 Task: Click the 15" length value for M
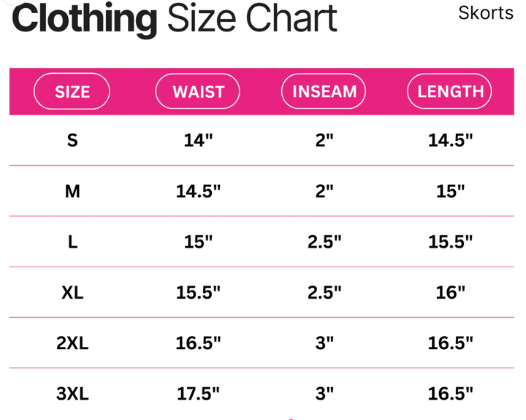point(451,191)
